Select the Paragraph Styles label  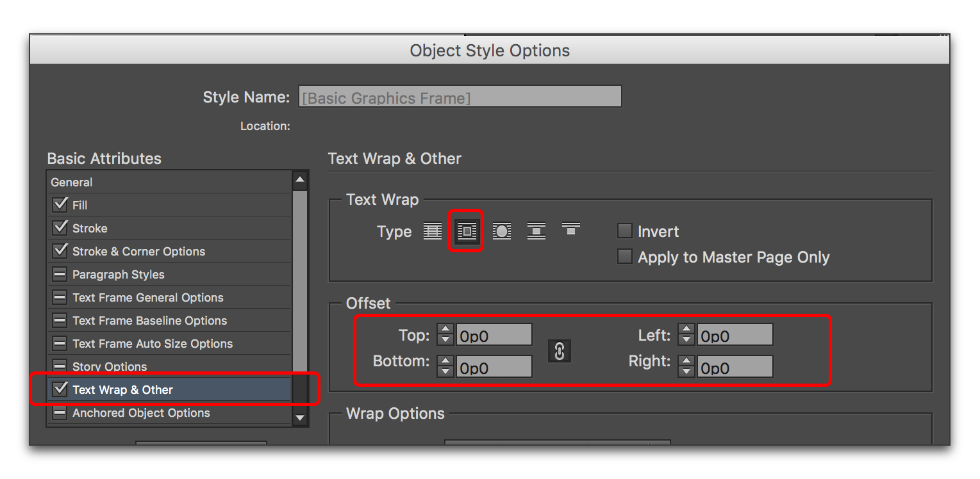click(119, 275)
